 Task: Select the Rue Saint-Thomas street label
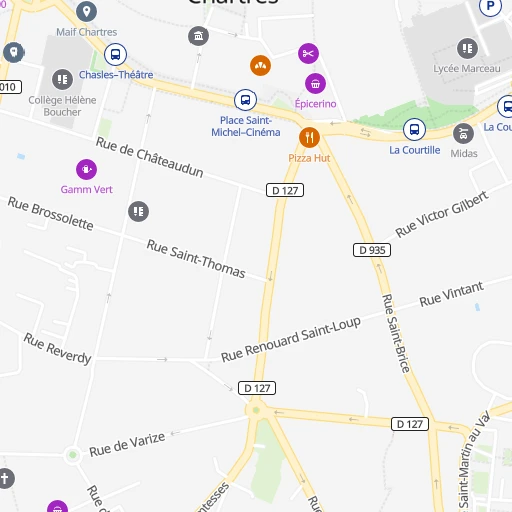[196, 259]
